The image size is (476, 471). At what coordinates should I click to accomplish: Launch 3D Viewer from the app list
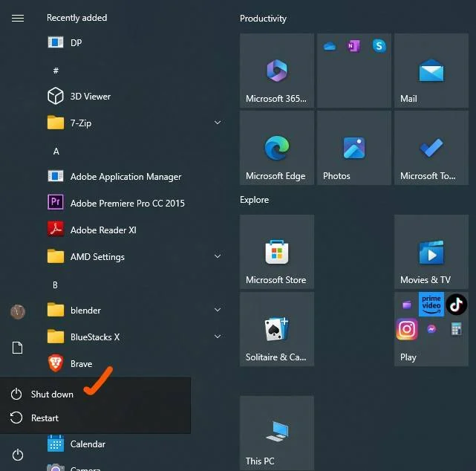point(134,97)
